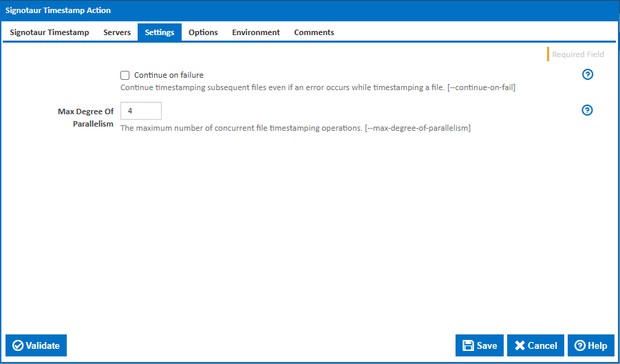Click the Validate button
Viewport: 620px width, 364px height.
click(36, 345)
